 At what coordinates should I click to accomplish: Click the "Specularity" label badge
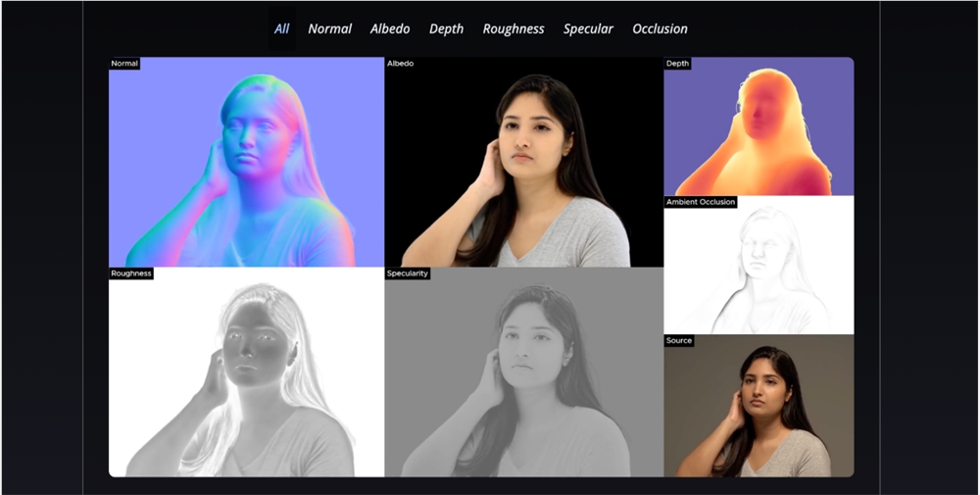click(x=408, y=273)
